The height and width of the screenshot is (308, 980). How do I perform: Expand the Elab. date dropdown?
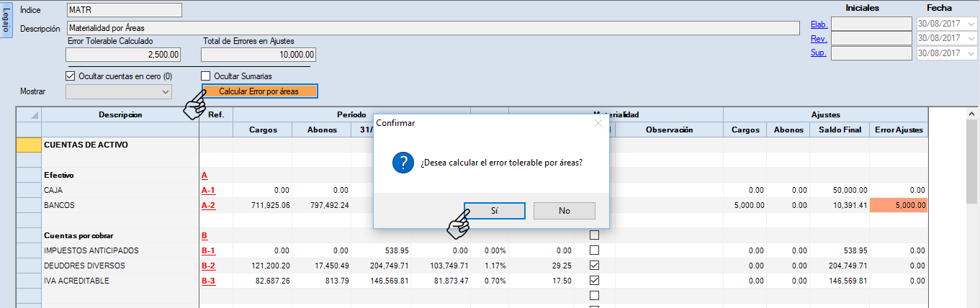point(971,24)
